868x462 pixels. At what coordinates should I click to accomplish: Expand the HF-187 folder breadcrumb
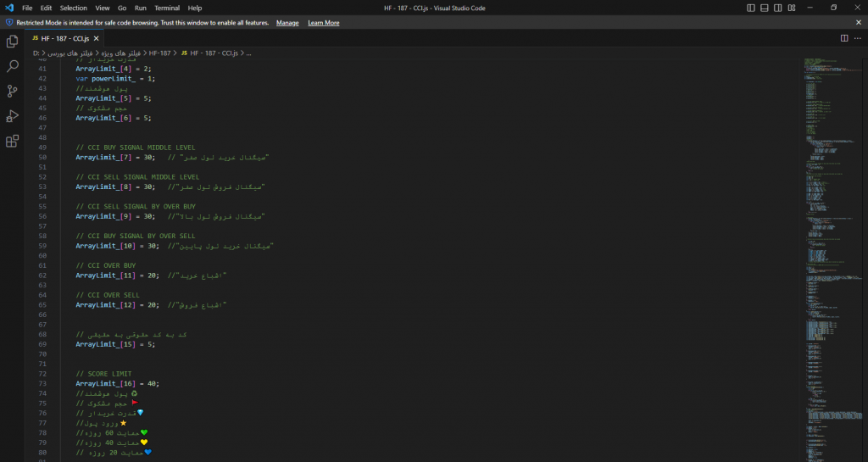point(159,53)
